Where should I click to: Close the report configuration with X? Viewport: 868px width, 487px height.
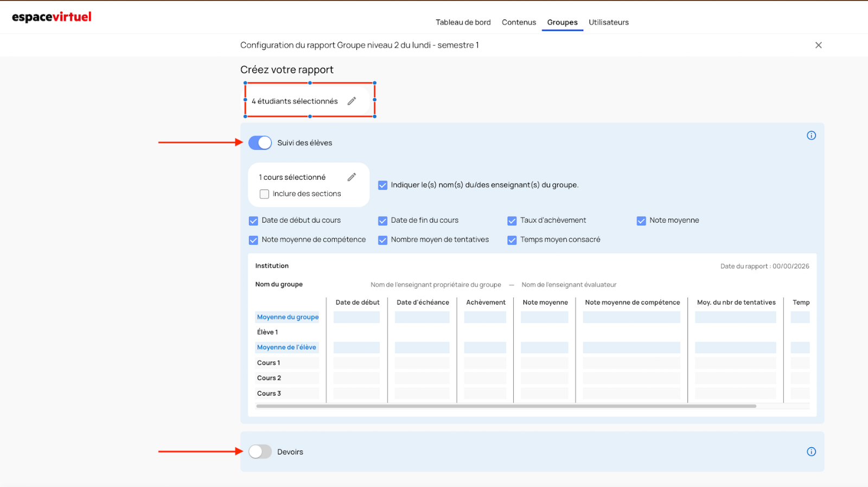pos(818,45)
